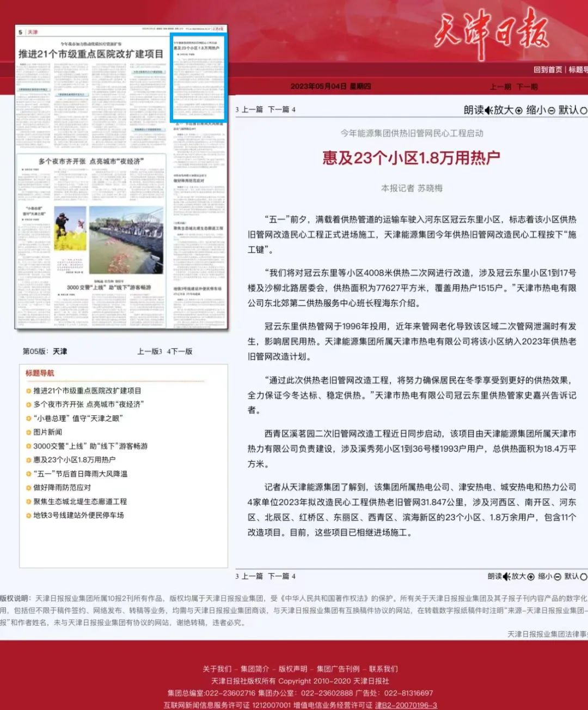
Task: Click the 3000交警 headline in the page thumbnail
Action: pyautogui.click(x=109, y=287)
